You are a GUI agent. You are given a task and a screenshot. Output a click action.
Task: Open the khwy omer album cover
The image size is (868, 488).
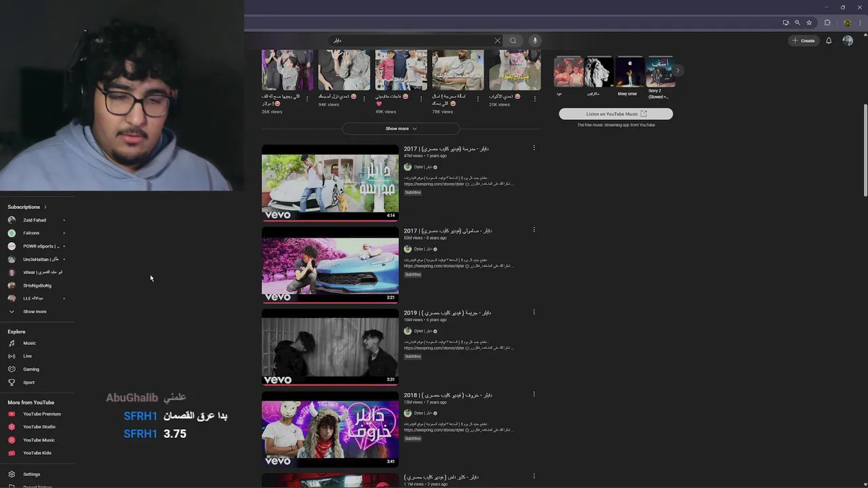tap(630, 72)
